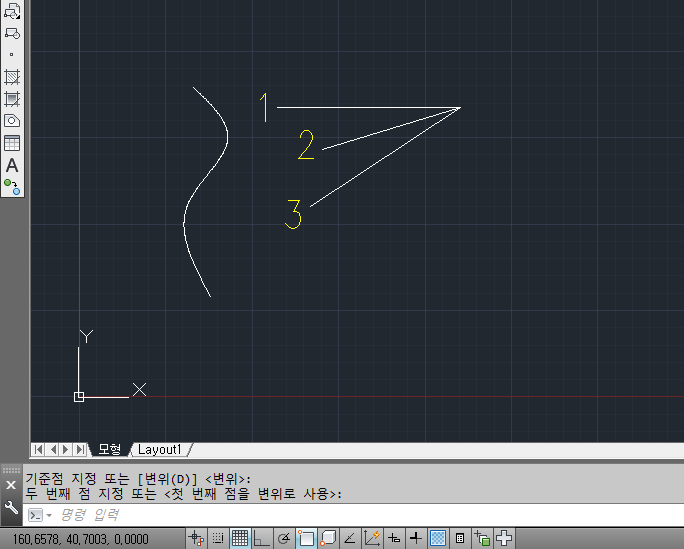684x549 pixels.
Task: Close the command line window
Action: point(11,485)
